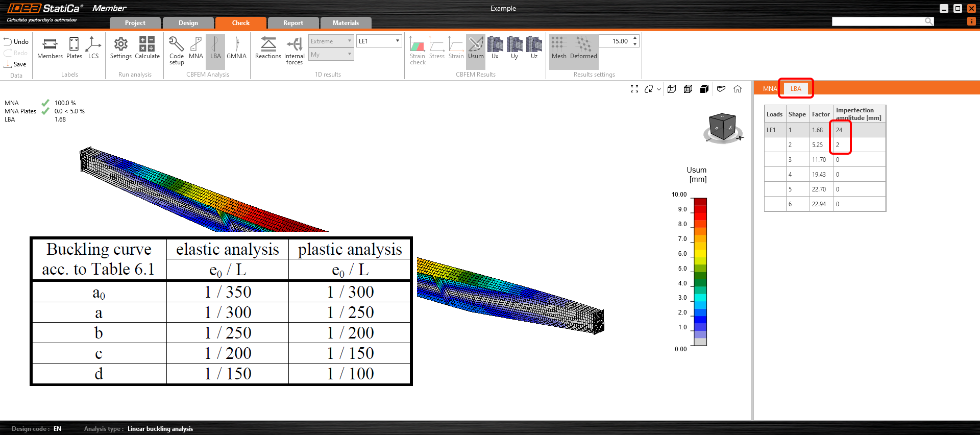Open Code setup wrench icon

click(177, 47)
